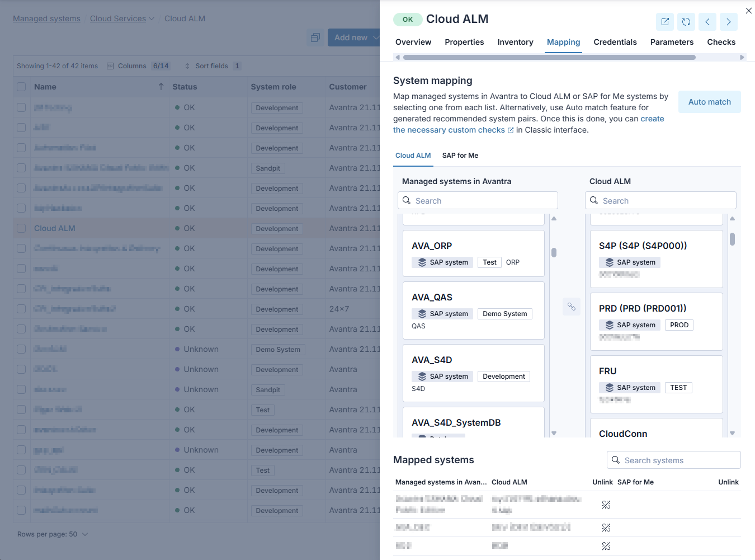
Task: Click SAP system icon in PRD card
Action: coord(610,325)
